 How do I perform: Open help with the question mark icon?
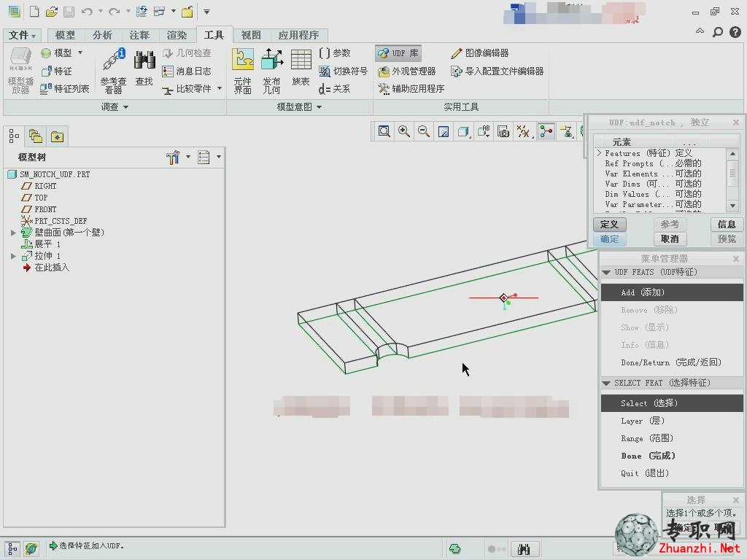(x=735, y=32)
